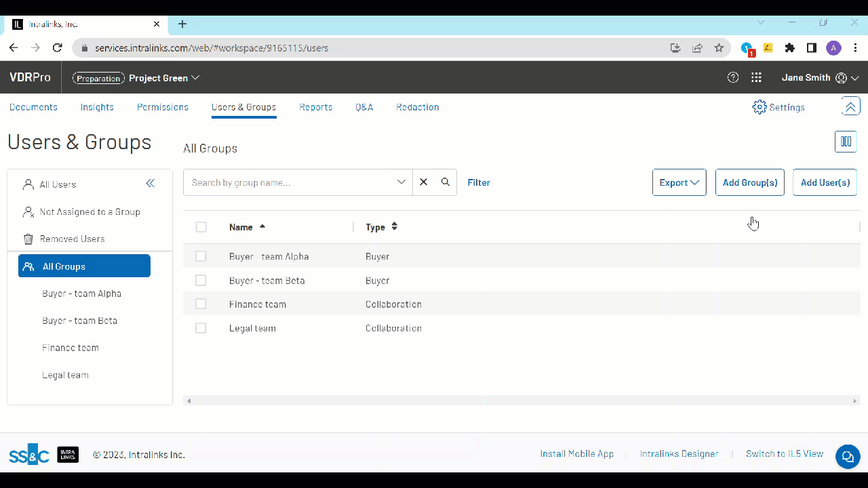Open the browser tab search chevron

tap(761, 23)
